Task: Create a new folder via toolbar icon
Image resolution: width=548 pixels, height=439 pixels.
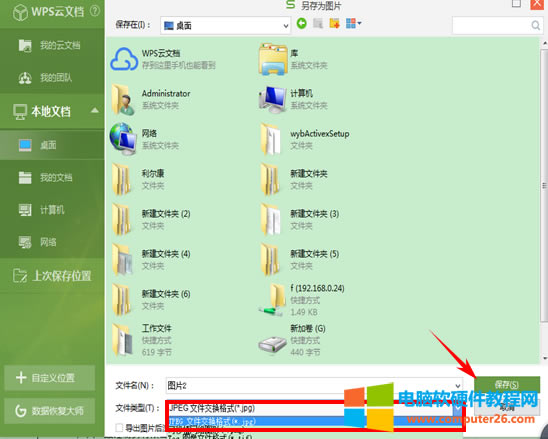Action: pos(334,24)
